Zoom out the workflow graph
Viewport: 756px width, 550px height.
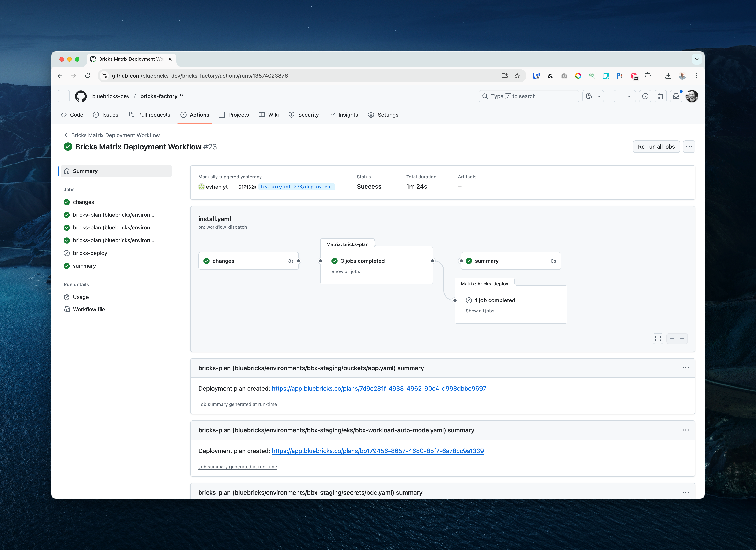(672, 339)
